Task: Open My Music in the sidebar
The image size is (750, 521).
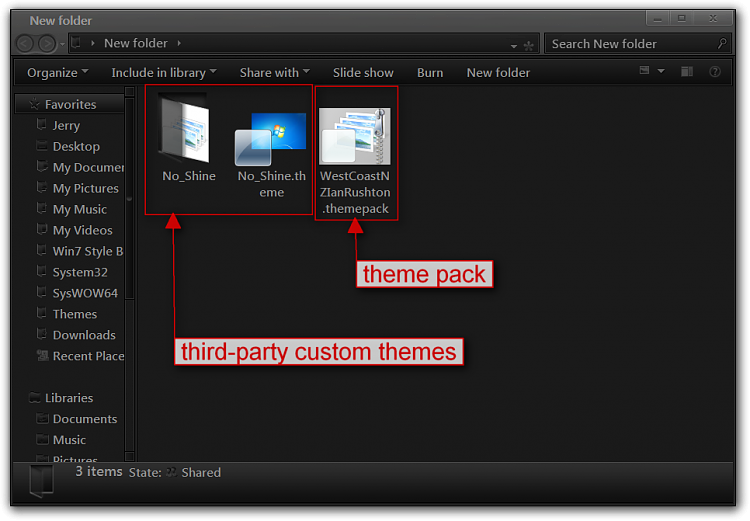Action: point(79,210)
